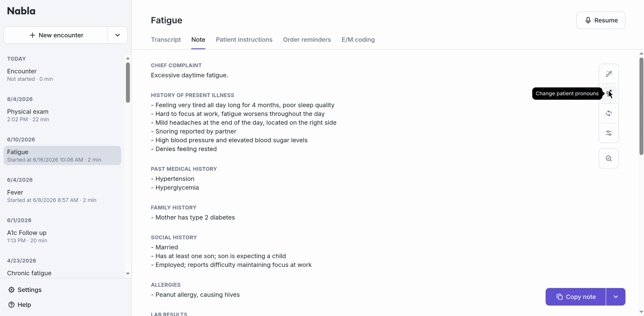Open the Patient instructions tab
644x316 pixels.
click(244, 40)
